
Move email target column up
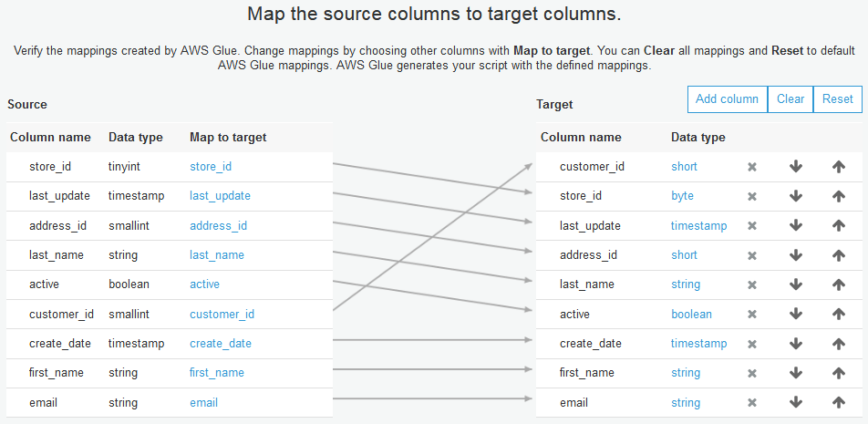tap(839, 403)
